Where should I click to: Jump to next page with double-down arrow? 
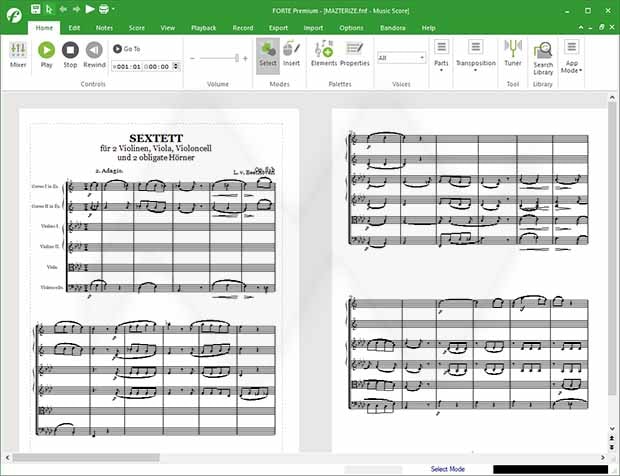coord(612,447)
